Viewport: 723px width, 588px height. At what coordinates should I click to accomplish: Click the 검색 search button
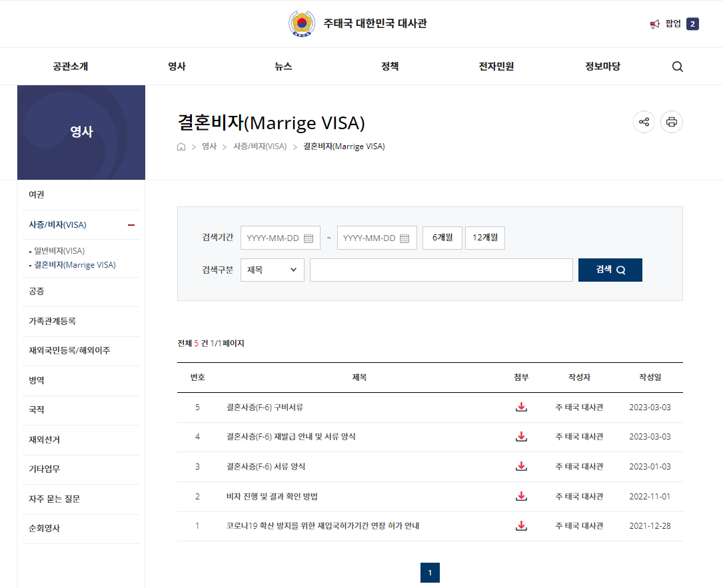click(x=610, y=270)
